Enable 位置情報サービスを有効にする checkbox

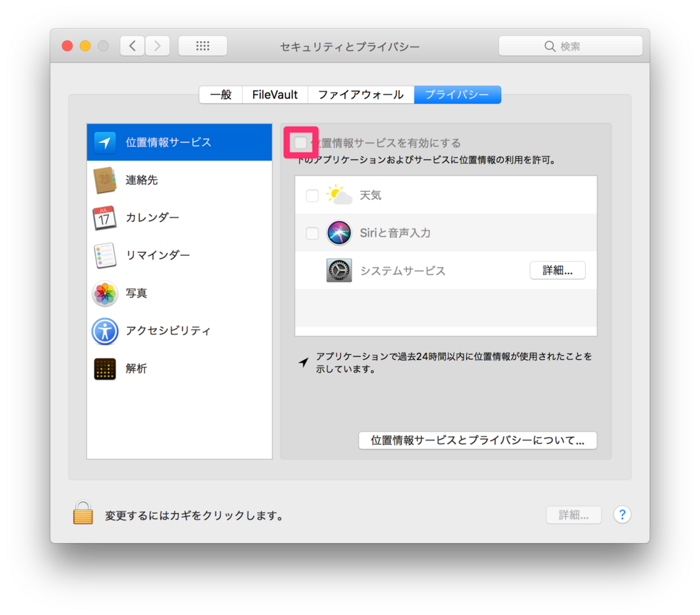point(301,142)
